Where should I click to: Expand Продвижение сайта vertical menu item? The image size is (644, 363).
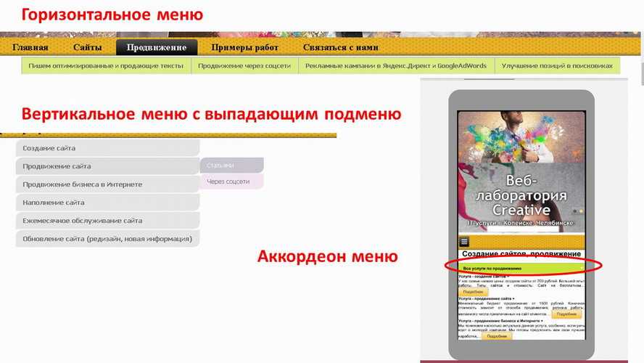tap(107, 166)
